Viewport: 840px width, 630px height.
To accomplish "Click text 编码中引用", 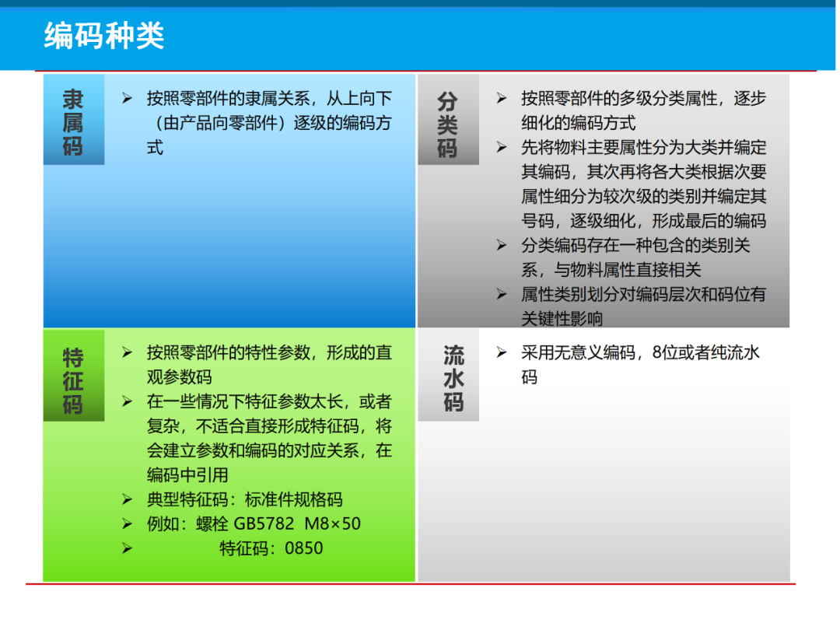I will coord(187,475).
